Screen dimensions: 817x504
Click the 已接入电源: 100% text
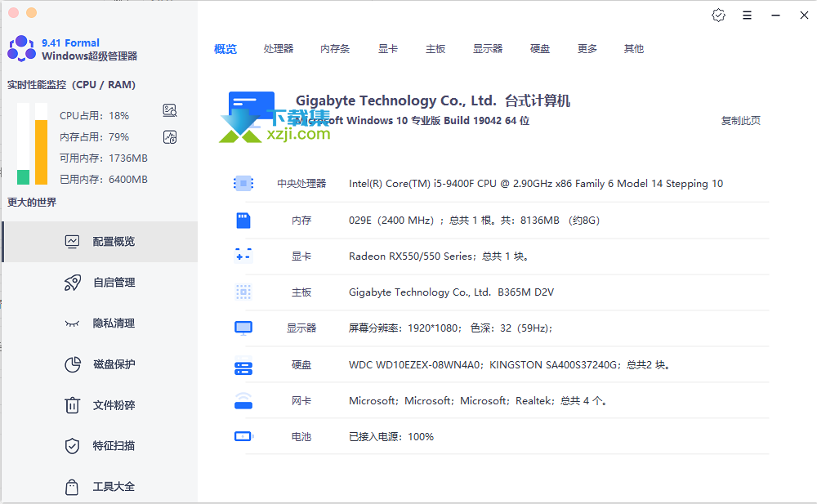point(391,437)
